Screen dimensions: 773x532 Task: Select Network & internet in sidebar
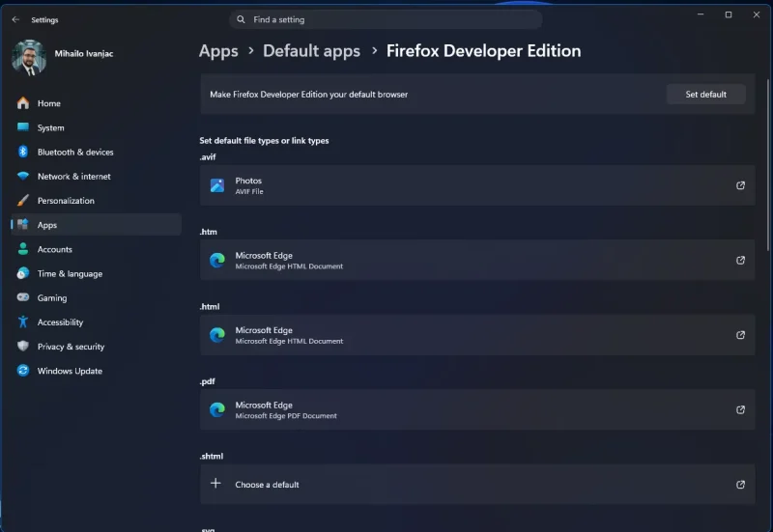tap(96, 176)
